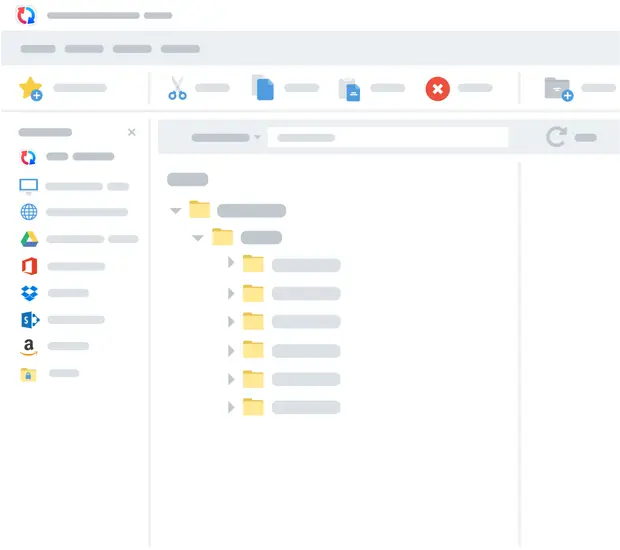Click the refresh arrow icon
The width and height of the screenshot is (620, 550).
click(556, 137)
